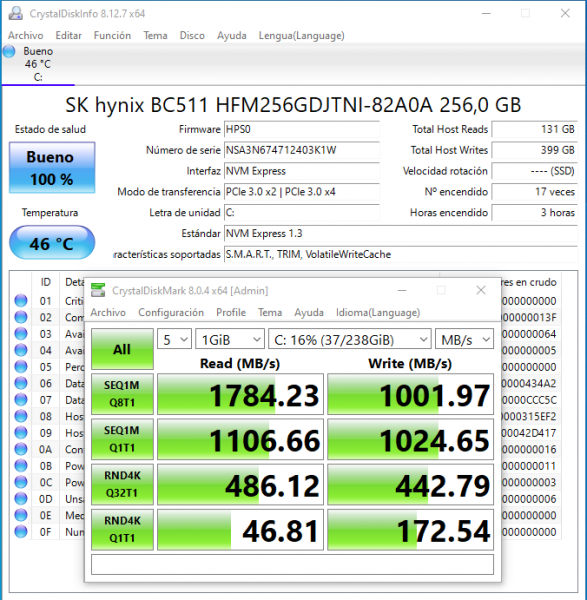This screenshot has height=600, width=587.
Task: Run the RND4K Q1T1 test
Action: coord(122,530)
